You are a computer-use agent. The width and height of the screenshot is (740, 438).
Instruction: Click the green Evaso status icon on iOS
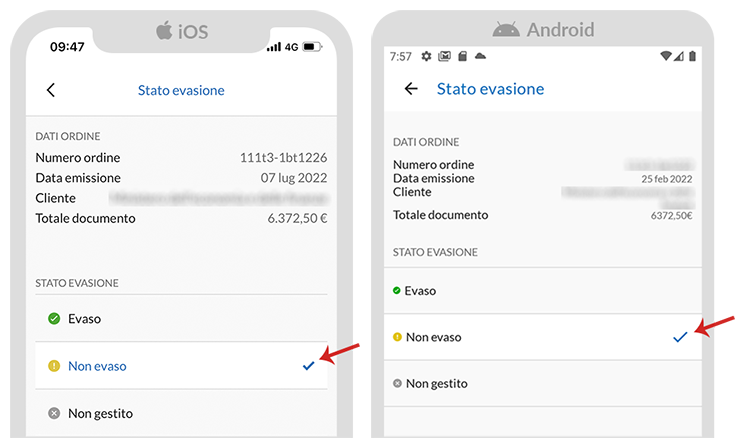54,319
